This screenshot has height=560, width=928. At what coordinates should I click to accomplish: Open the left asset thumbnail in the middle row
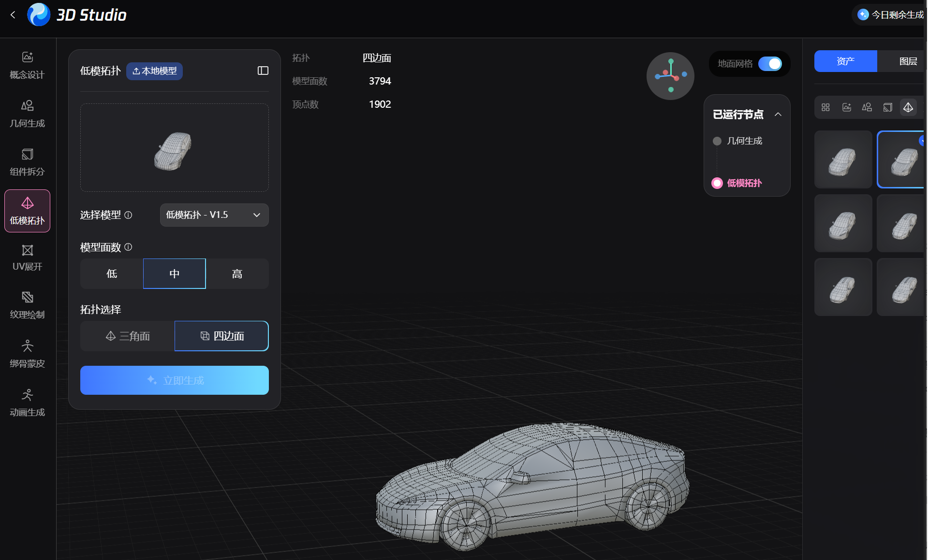click(x=843, y=223)
